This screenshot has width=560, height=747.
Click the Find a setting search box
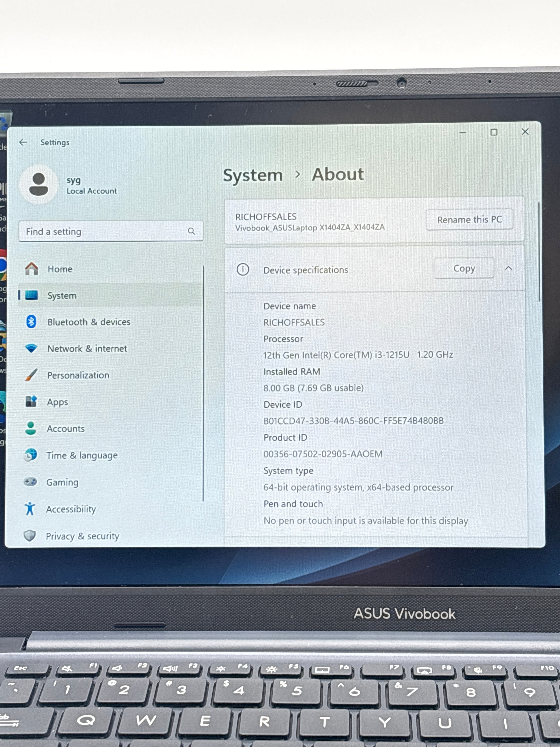(111, 231)
